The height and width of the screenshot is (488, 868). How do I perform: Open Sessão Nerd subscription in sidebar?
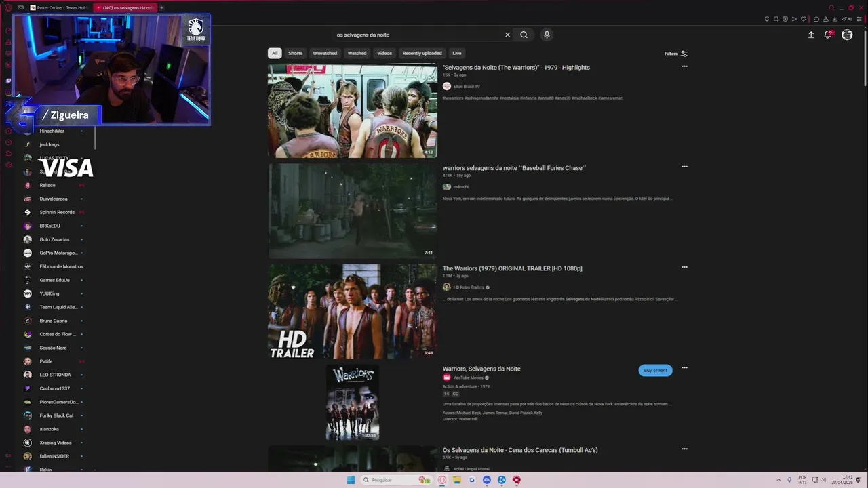point(53,348)
